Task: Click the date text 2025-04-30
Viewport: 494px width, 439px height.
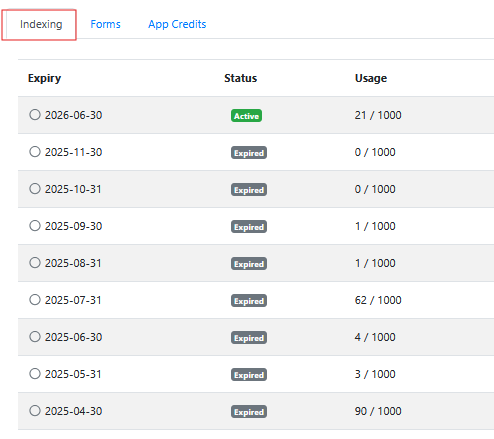Action: click(x=73, y=411)
